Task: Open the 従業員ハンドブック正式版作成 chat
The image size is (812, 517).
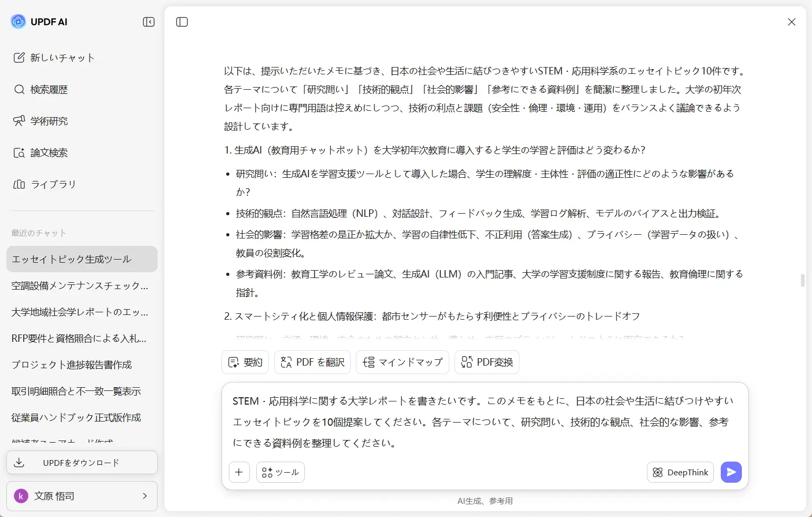Action: pos(82,417)
